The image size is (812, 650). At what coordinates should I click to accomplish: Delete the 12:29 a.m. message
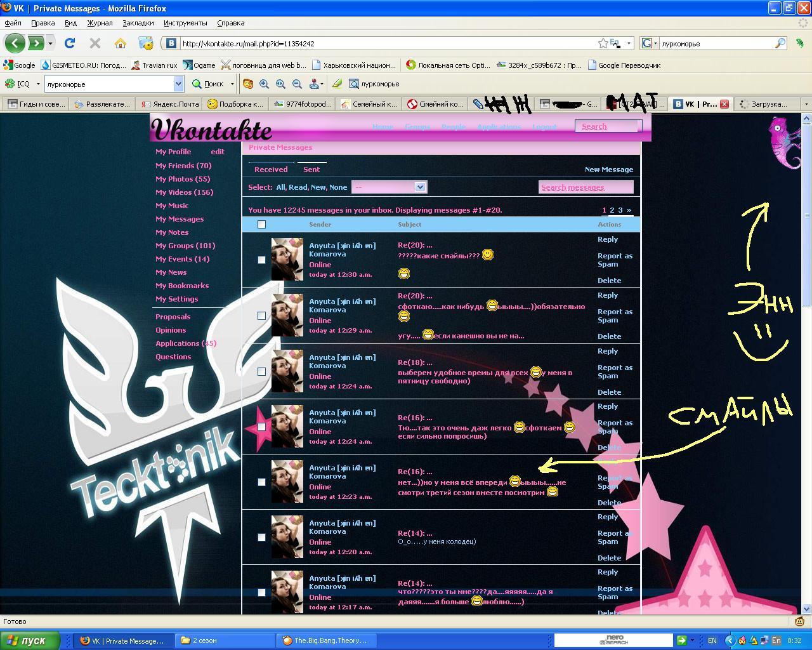pos(609,336)
